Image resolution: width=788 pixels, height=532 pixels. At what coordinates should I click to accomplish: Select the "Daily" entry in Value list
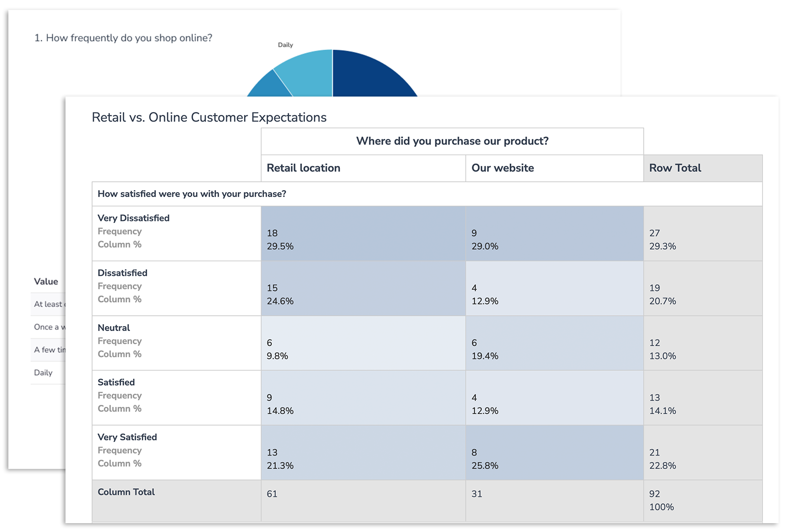(43, 372)
